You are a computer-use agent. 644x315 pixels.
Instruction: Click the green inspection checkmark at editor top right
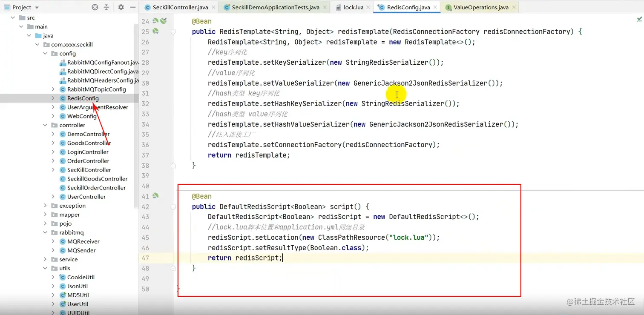click(639, 19)
